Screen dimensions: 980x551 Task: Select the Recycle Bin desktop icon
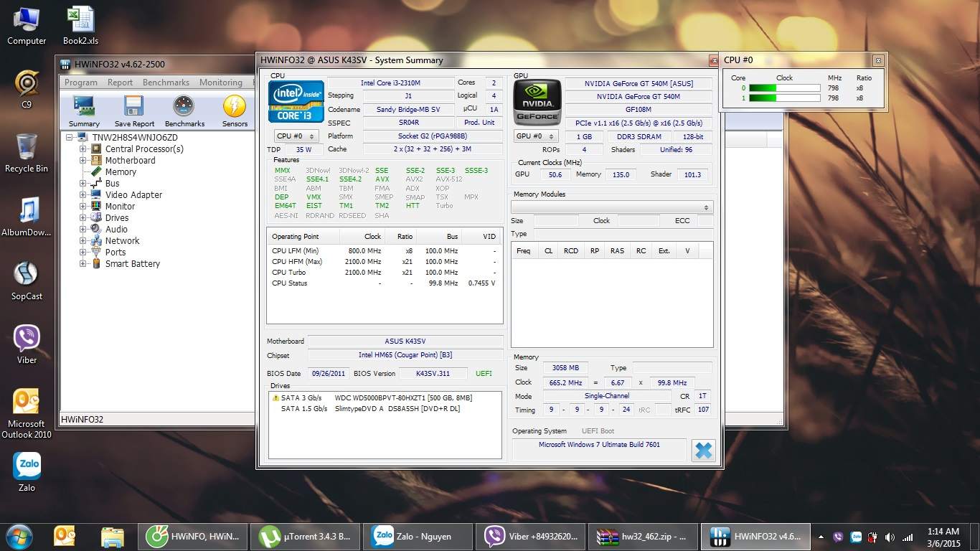tap(27, 153)
